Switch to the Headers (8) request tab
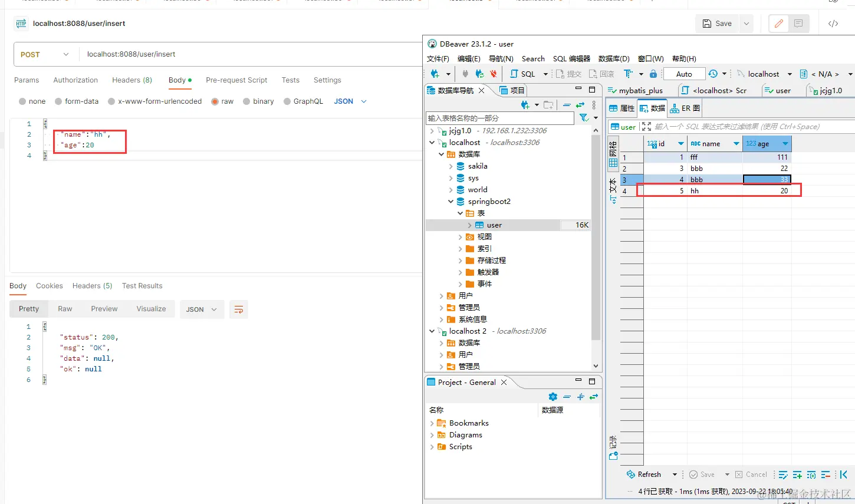Image resolution: width=855 pixels, height=504 pixels. coord(132,80)
